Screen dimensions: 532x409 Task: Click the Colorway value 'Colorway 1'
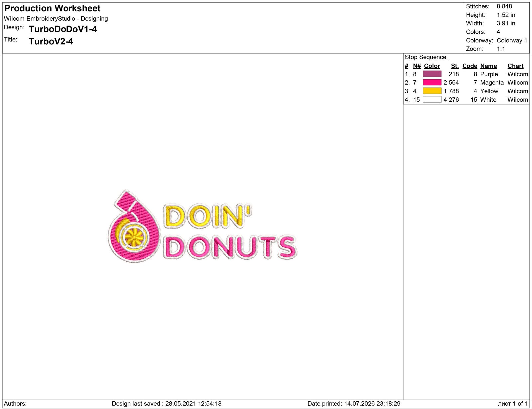(x=512, y=40)
